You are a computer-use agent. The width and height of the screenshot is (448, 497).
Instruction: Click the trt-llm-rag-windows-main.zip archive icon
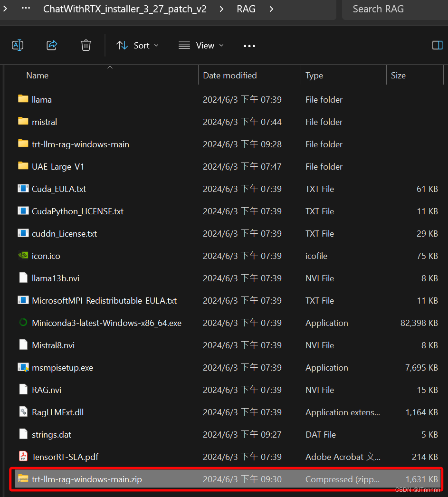click(23, 478)
